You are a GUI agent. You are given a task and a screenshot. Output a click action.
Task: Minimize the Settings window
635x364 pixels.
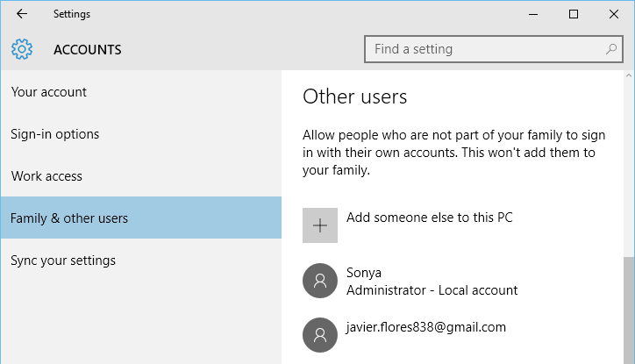(x=532, y=14)
